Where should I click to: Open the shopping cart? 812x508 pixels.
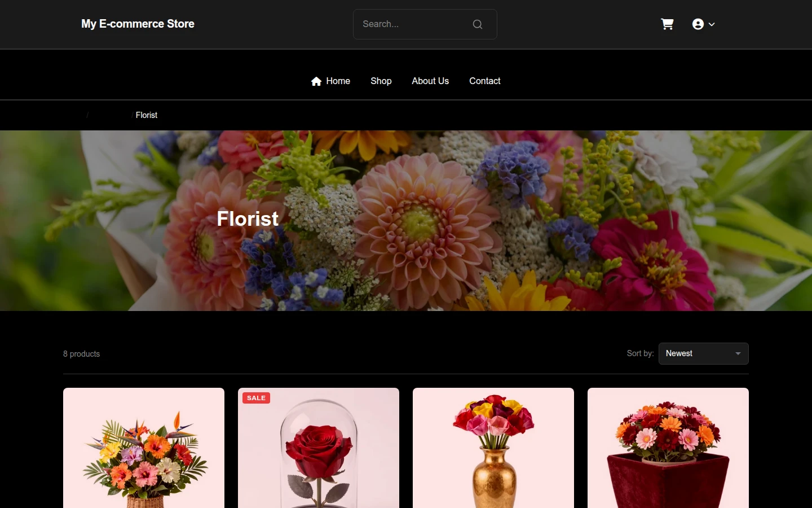(x=667, y=24)
